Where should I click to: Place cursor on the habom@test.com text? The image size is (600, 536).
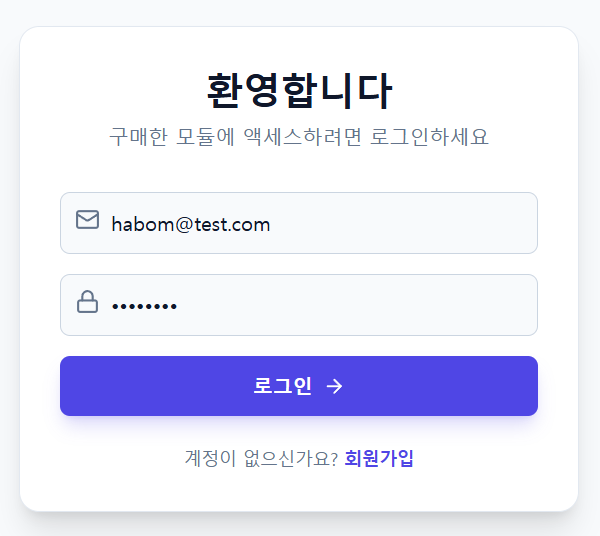(190, 224)
